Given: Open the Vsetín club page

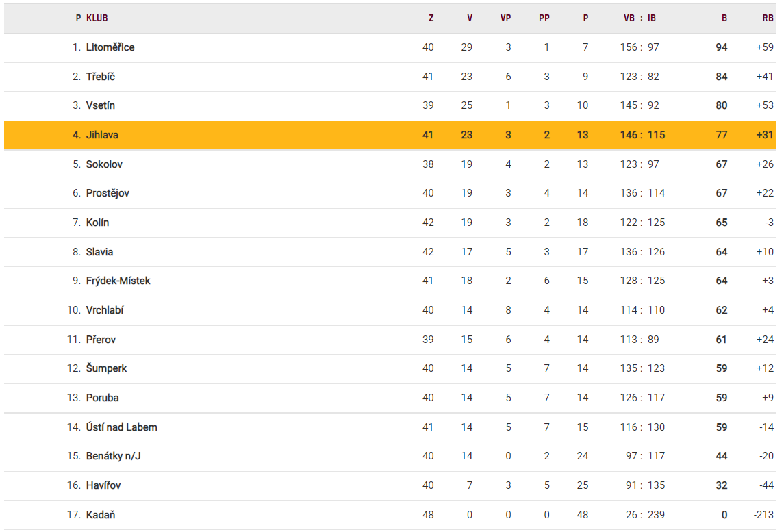Looking at the screenshot, I should pyautogui.click(x=101, y=105).
